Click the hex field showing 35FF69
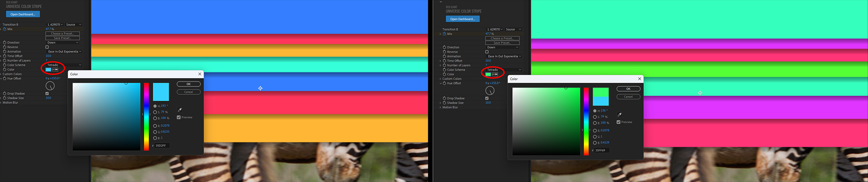This screenshot has height=182, width=868. [601, 150]
